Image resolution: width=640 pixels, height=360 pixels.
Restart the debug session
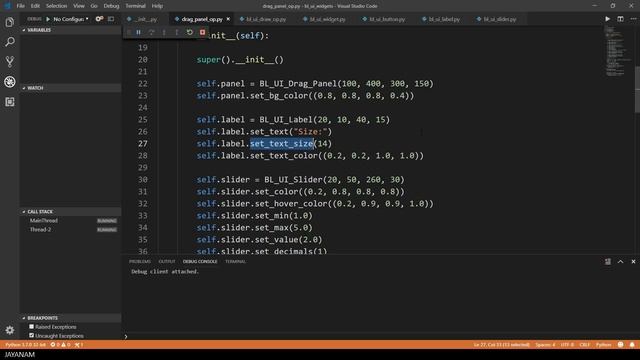(189, 32)
